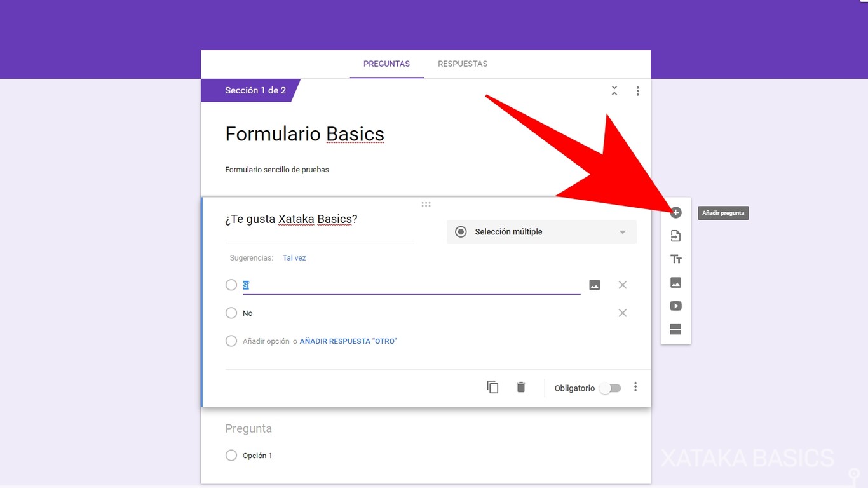Select the 'Opción 1' radio button
This screenshot has width=868, height=488.
pos(231,456)
